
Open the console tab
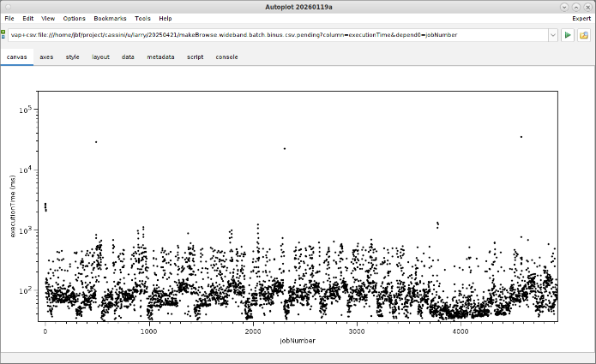coord(226,57)
